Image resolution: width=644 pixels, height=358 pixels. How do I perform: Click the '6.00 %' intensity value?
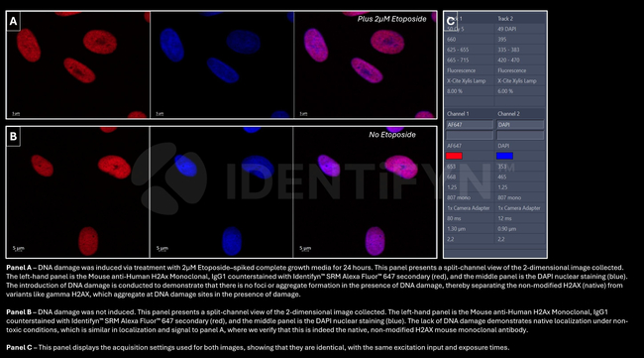click(x=505, y=91)
